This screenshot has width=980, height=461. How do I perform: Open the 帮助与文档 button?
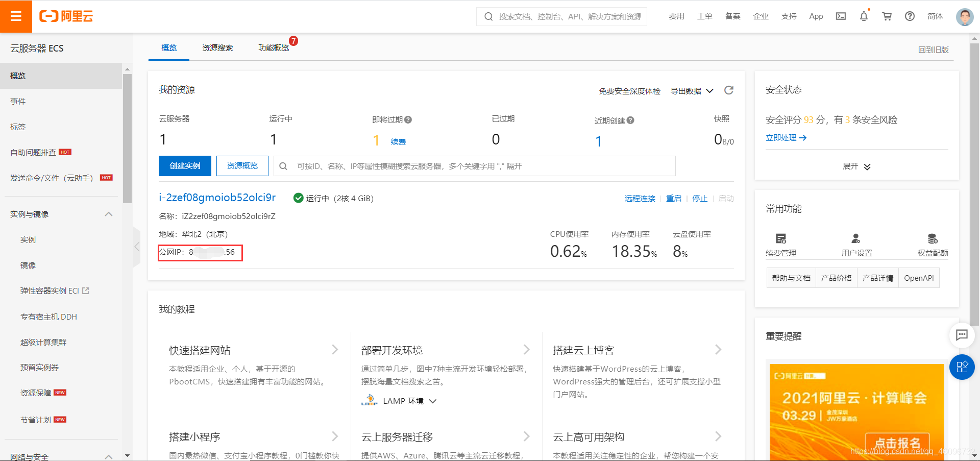(x=791, y=278)
